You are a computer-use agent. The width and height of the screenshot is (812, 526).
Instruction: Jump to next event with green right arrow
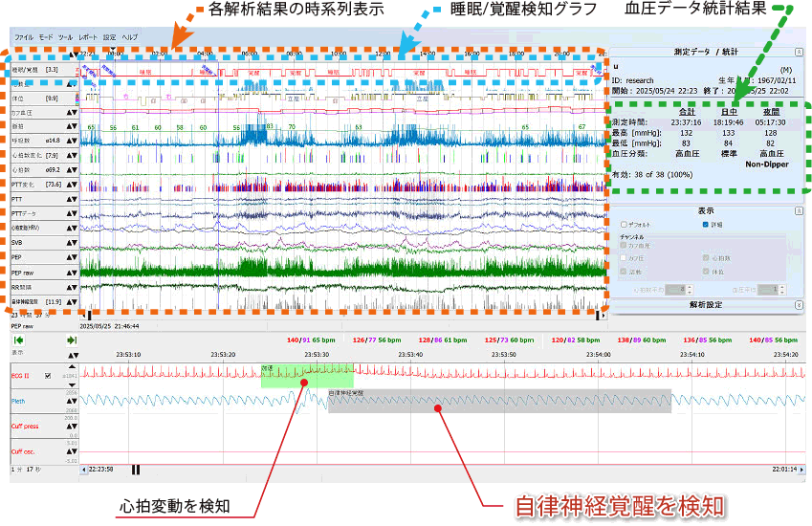point(72,340)
